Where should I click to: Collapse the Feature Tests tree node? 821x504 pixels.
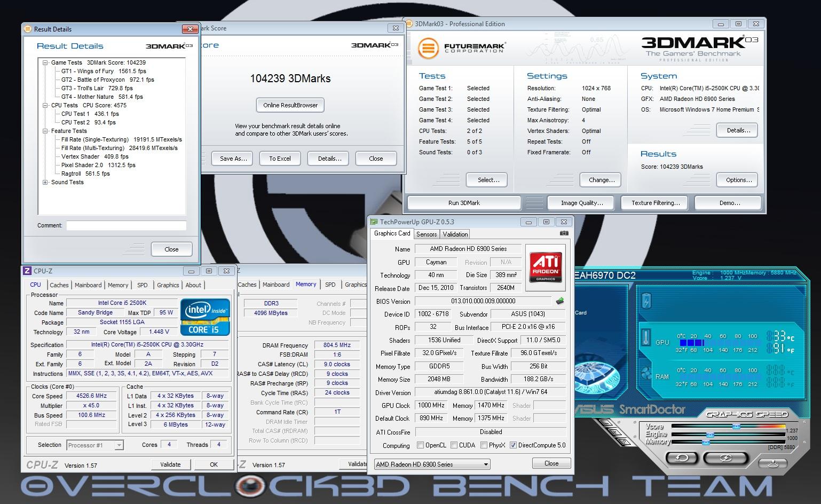(46, 131)
